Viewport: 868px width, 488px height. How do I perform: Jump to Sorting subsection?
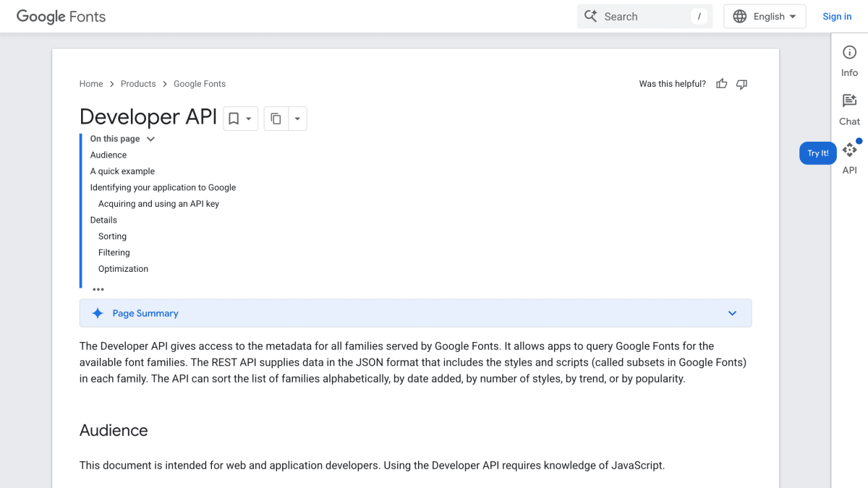(x=112, y=236)
